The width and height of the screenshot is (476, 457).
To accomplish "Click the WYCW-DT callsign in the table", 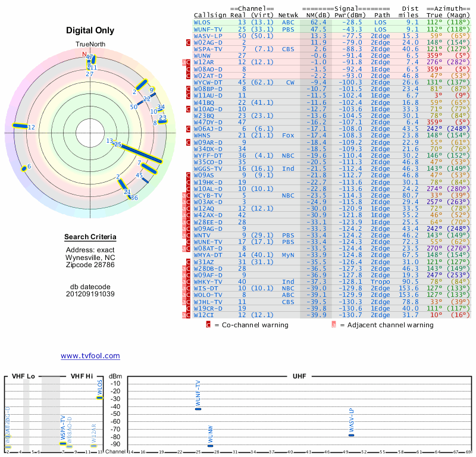I will [206, 82].
